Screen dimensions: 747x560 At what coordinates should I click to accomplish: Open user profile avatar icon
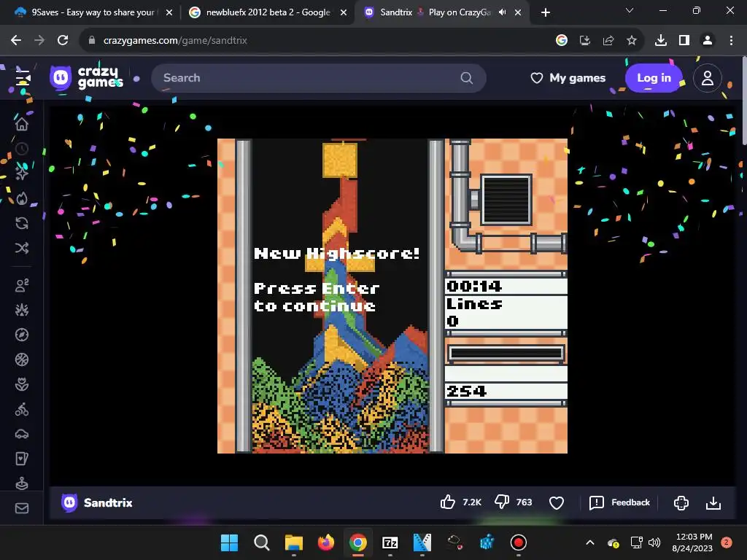tap(708, 77)
